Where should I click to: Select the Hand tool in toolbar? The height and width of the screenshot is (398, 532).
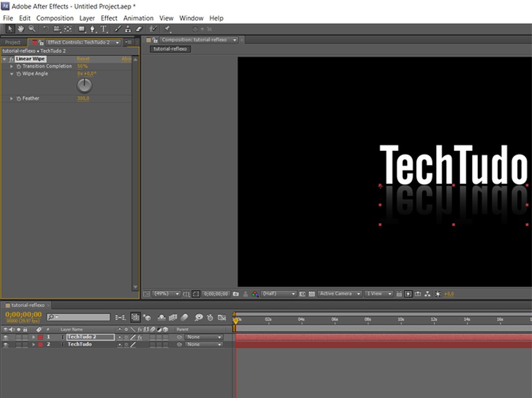21,29
